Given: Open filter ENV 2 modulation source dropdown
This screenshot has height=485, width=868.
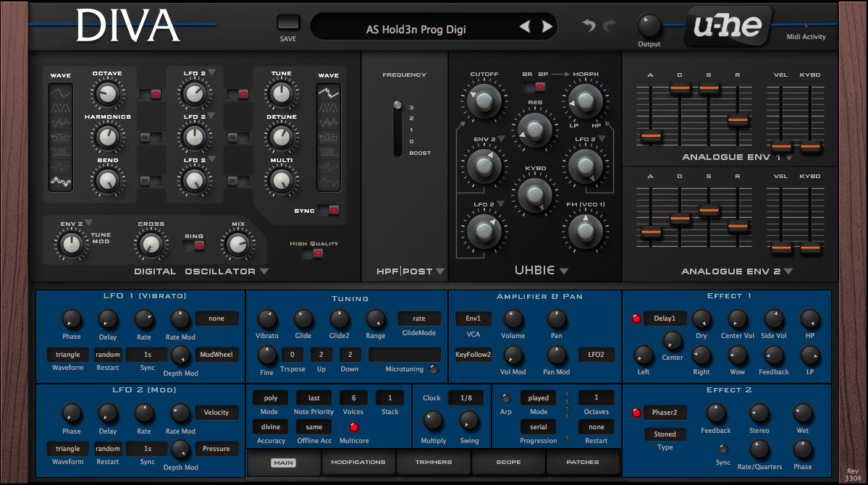Looking at the screenshot, I should pyautogui.click(x=501, y=139).
